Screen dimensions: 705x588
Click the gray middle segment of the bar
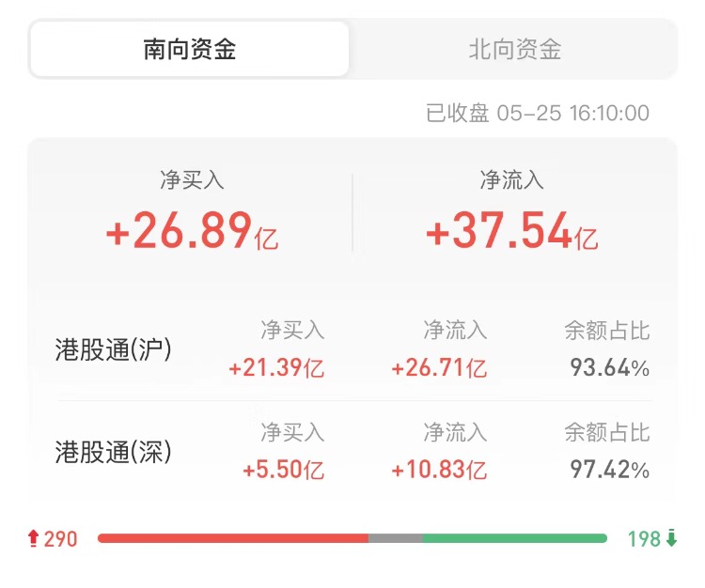tap(396, 538)
